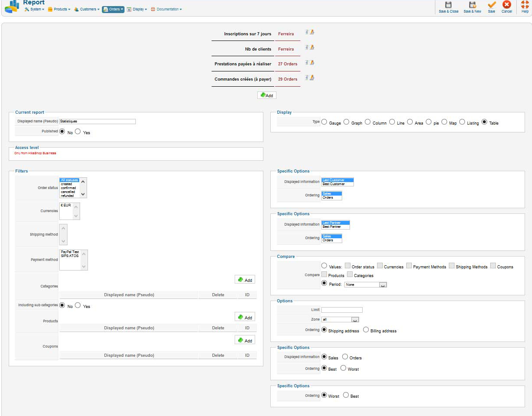Click Add in the Products filter row
532x416 pixels.
tap(245, 317)
